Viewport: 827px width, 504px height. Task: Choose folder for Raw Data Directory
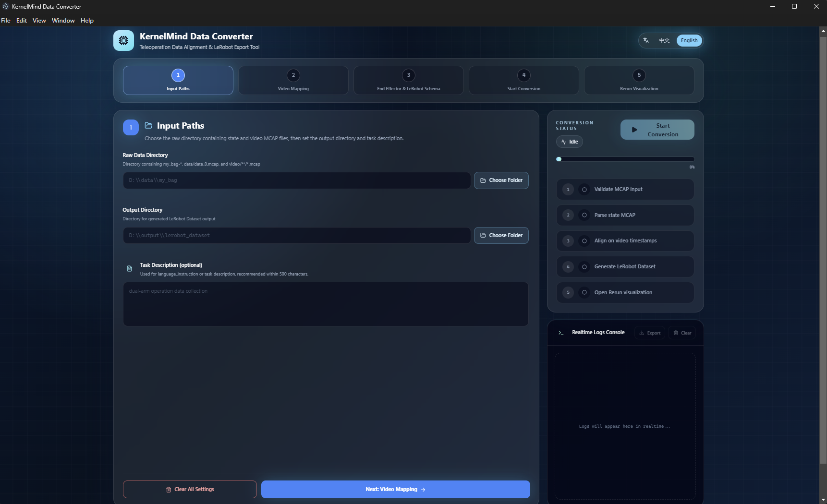pos(501,180)
